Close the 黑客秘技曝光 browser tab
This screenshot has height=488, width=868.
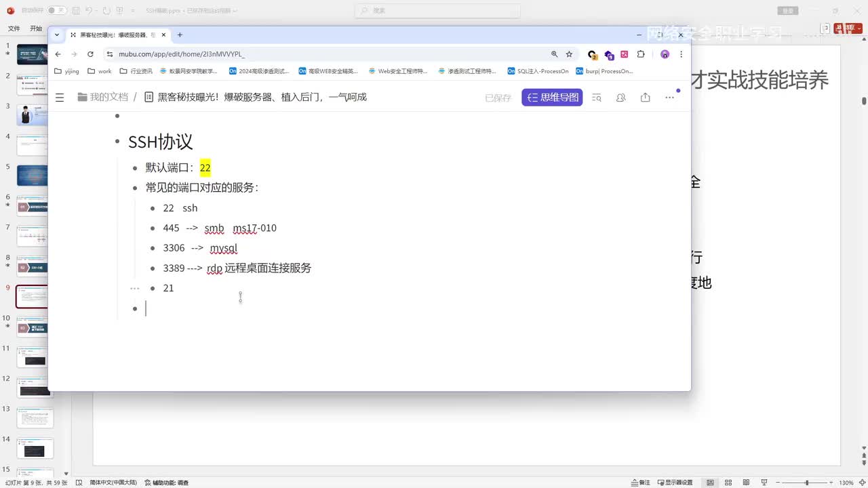click(163, 35)
